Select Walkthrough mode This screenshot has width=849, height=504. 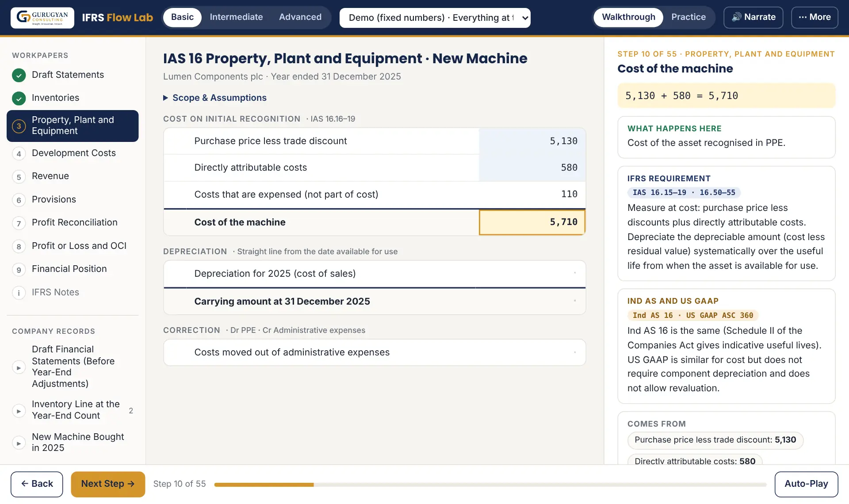coord(628,17)
